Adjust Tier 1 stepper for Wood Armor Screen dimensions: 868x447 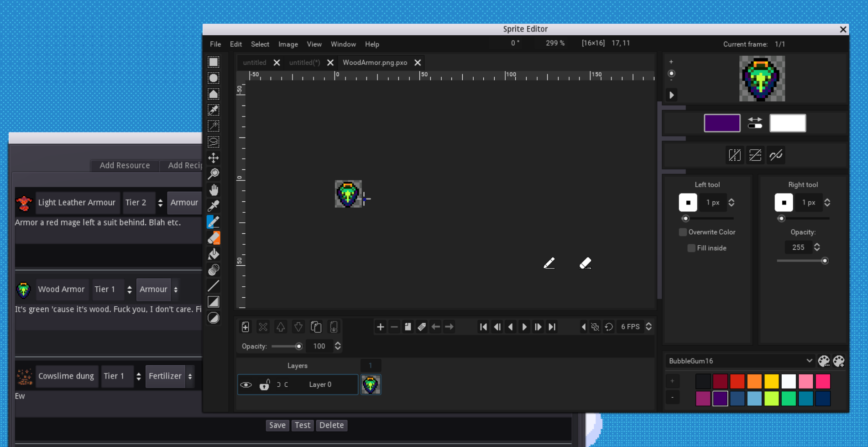point(130,289)
